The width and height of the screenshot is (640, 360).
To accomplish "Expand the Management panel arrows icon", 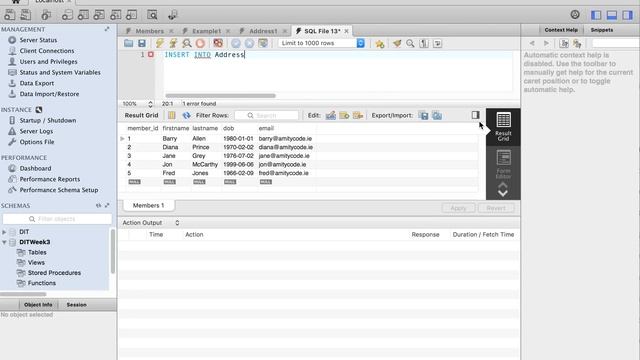I will point(107,29).
